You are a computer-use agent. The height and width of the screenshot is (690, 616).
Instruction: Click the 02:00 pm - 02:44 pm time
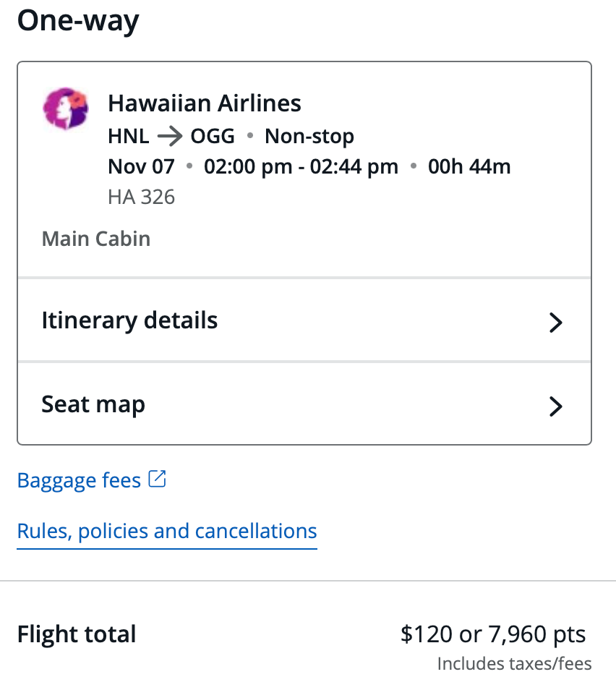pyautogui.click(x=301, y=167)
